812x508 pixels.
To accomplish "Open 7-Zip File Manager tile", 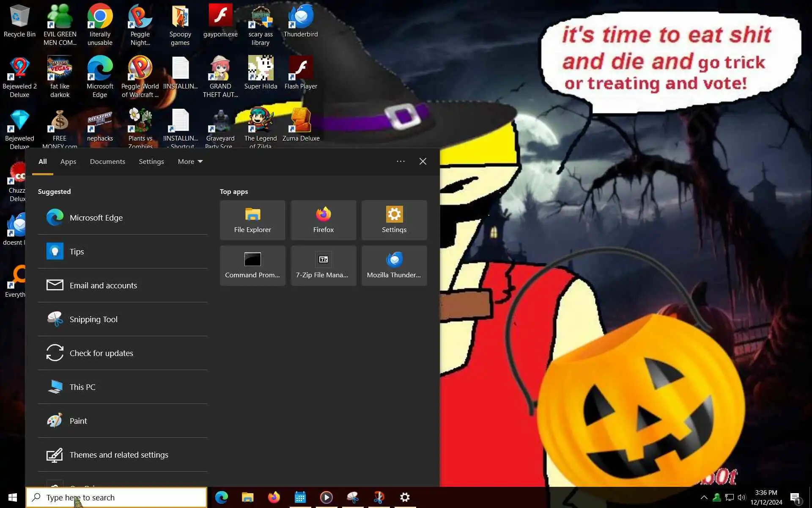I will (323, 265).
